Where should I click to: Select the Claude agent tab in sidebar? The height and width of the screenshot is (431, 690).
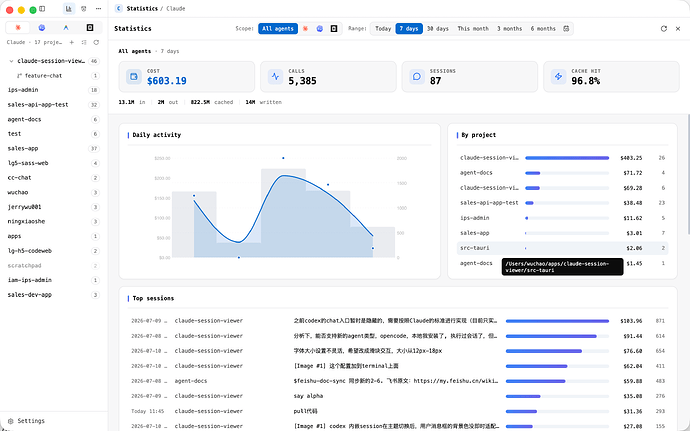(18, 28)
